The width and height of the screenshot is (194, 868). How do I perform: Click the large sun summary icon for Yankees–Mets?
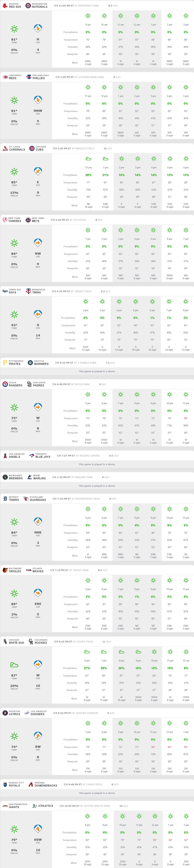coord(14,243)
